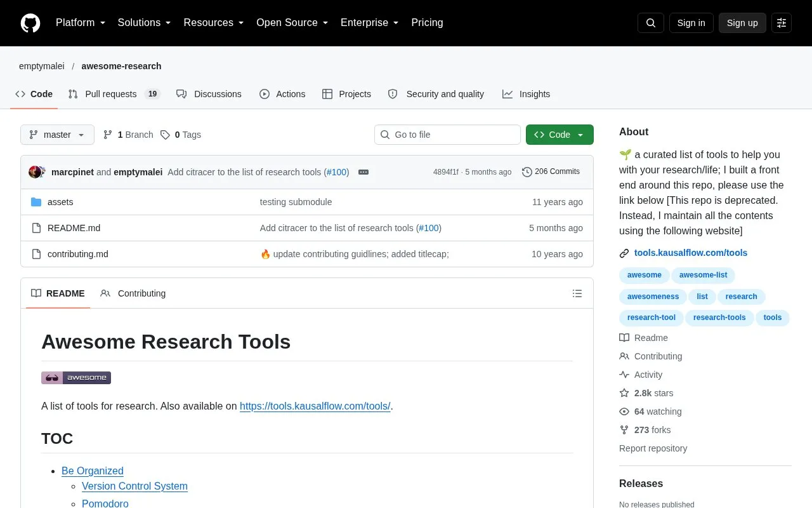Open the green Code dropdown button
The image size is (812, 508).
coord(560,135)
